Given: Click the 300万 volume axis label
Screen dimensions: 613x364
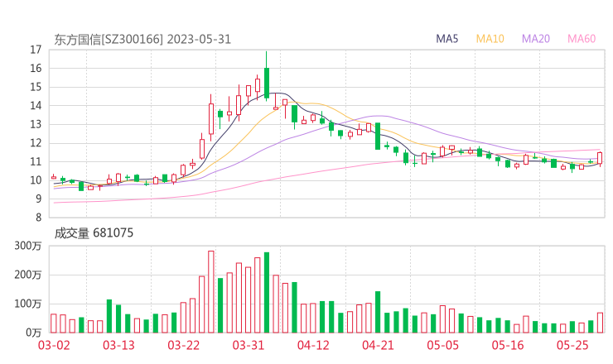Looking at the screenshot, I should 28,246.
